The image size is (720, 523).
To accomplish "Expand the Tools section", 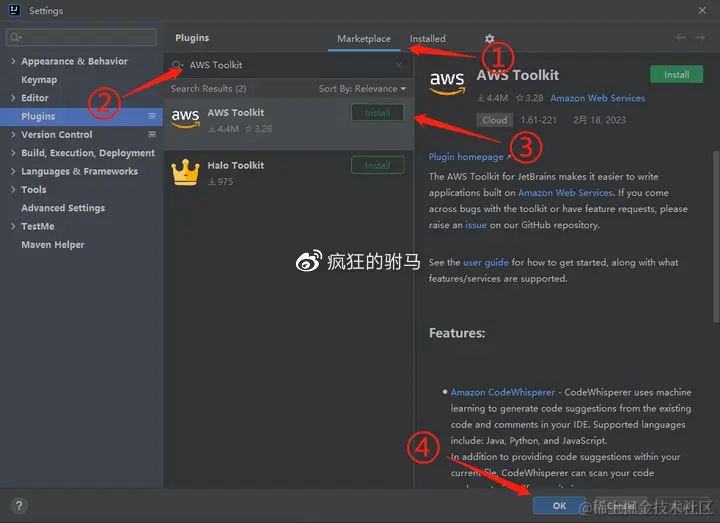I will tap(13, 190).
